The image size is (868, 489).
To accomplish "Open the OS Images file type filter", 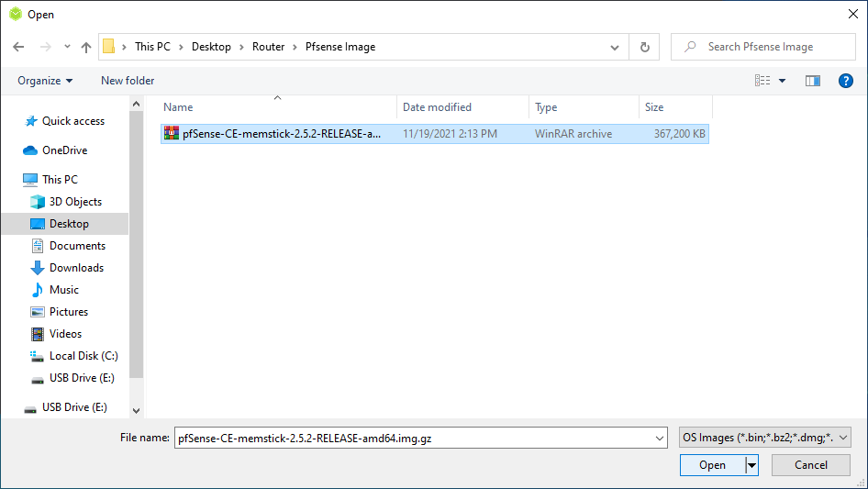I will (x=765, y=438).
